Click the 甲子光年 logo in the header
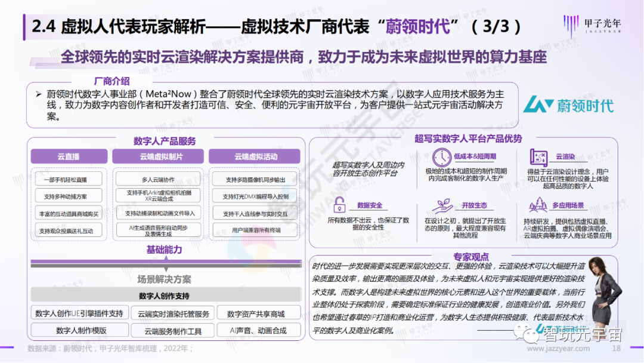 click(592, 26)
